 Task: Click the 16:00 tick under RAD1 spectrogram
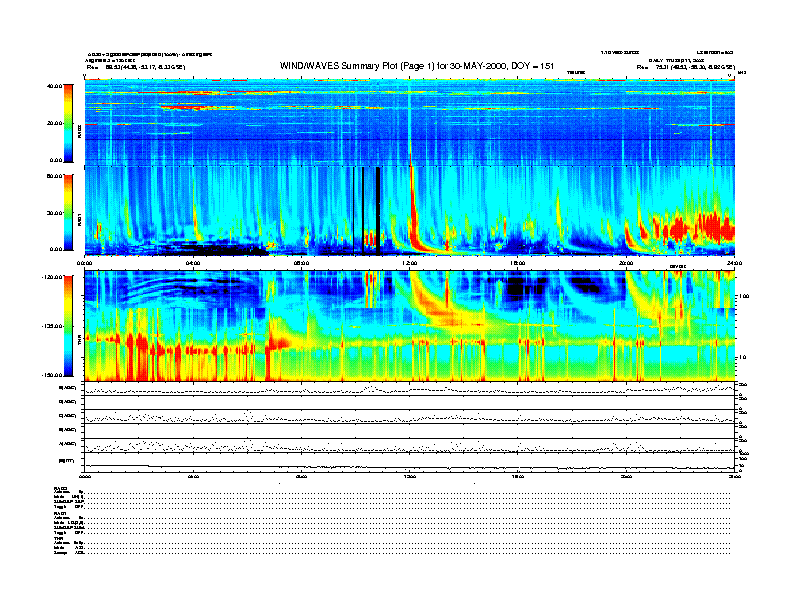[518, 263]
